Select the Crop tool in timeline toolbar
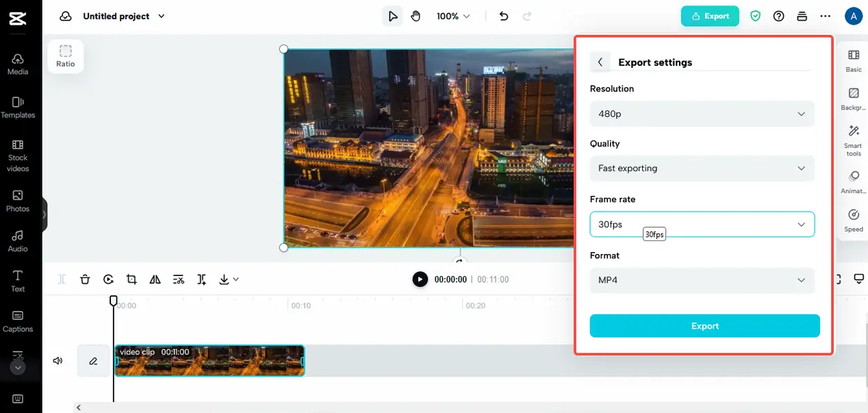 pyautogui.click(x=131, y=279)
